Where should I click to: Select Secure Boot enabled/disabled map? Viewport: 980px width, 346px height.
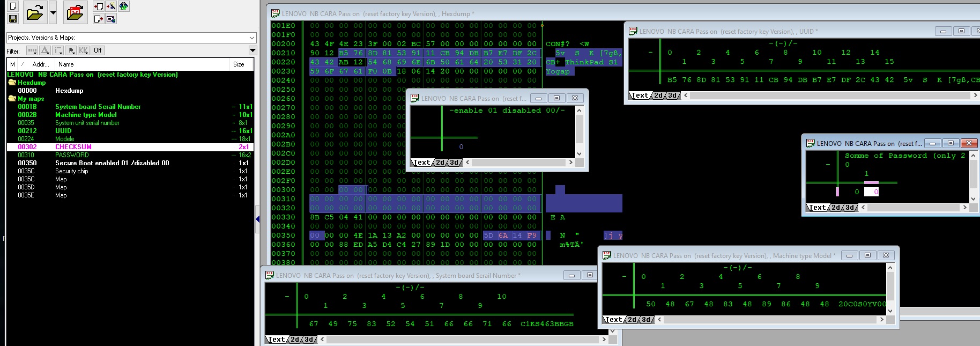[130, 163]
